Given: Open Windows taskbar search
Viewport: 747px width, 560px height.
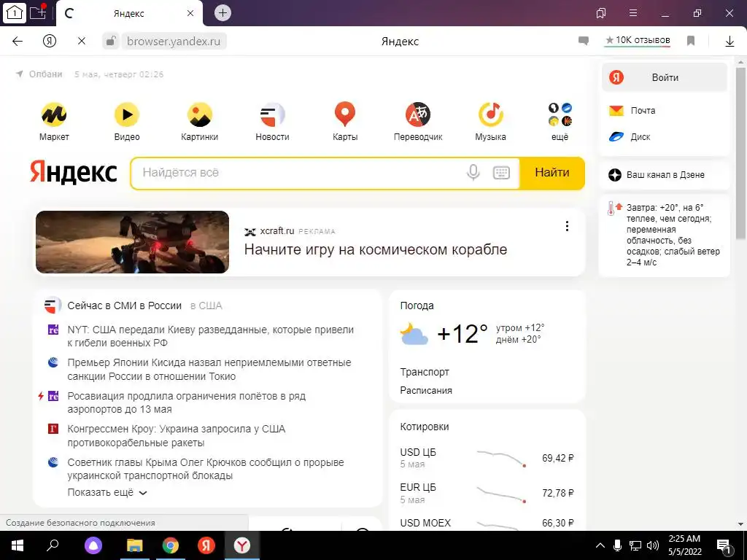Looking at the screenshot, I should (53, 545).
